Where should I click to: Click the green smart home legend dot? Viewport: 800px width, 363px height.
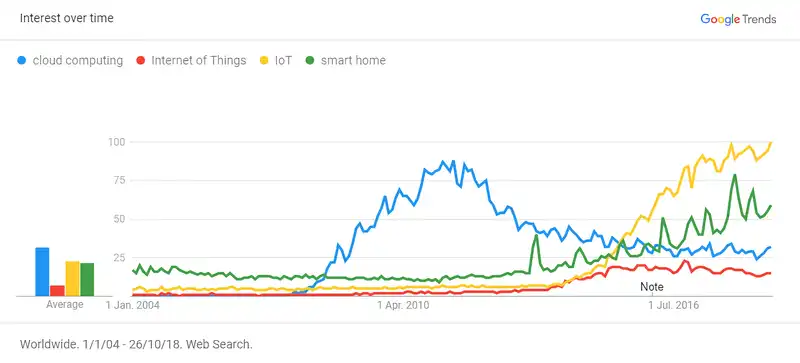click(309, 61)
